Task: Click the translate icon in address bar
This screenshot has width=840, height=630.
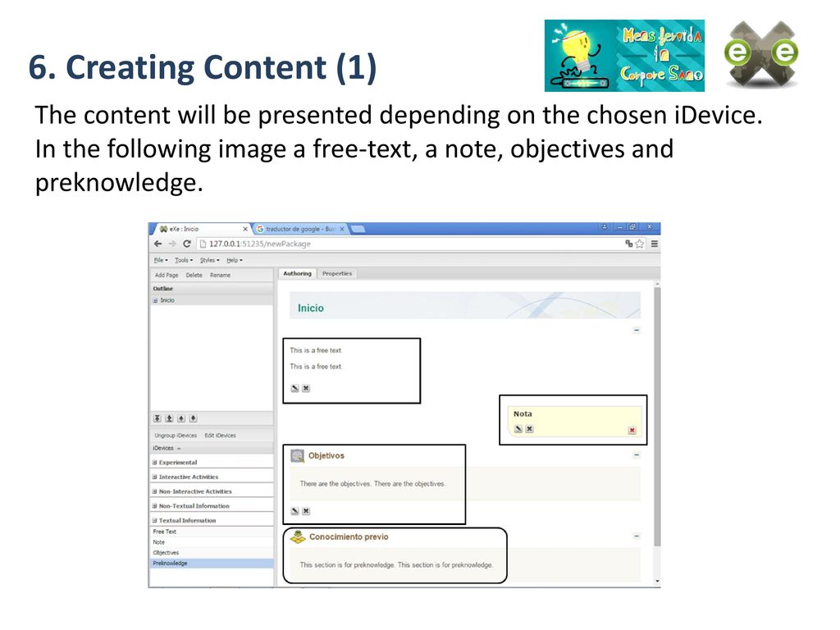Action: 629,244
